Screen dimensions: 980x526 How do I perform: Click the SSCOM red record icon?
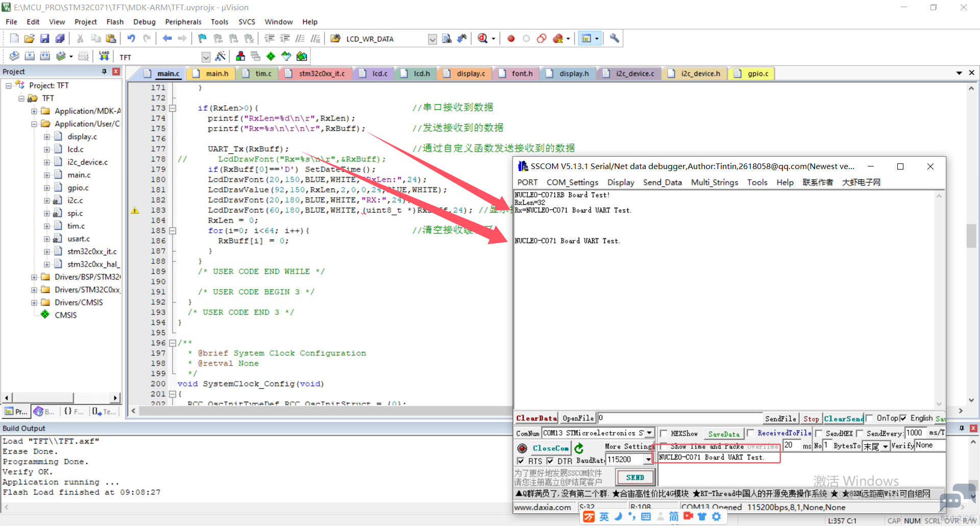(522, 448)
